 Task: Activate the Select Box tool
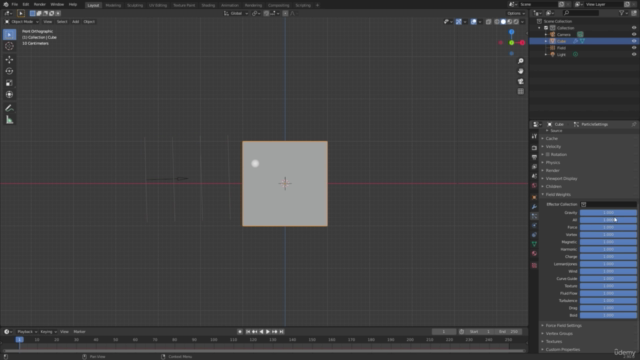point(9,35)
